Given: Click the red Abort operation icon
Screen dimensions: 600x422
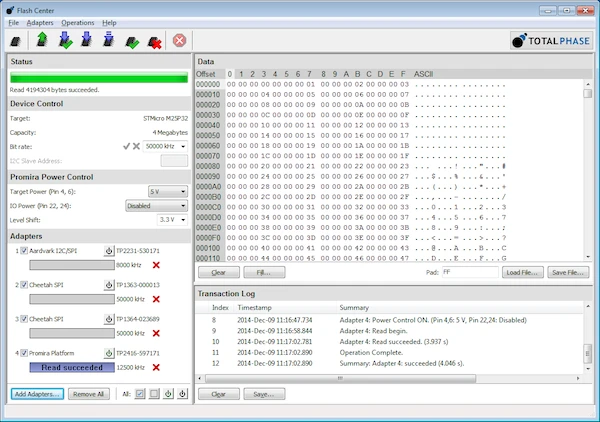Looking at the screenshot, I should pos(179,41).
